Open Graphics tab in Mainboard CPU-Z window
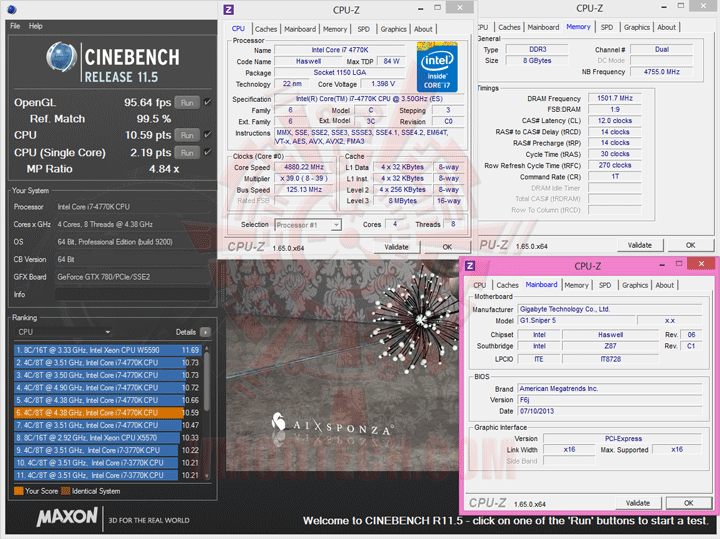 coord(635,285)
